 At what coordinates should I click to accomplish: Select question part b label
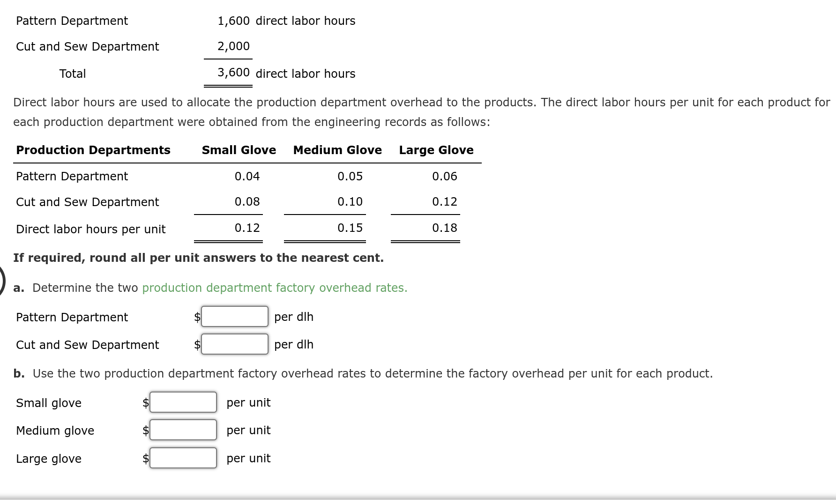pyautogui.click(x=19, y=373)
